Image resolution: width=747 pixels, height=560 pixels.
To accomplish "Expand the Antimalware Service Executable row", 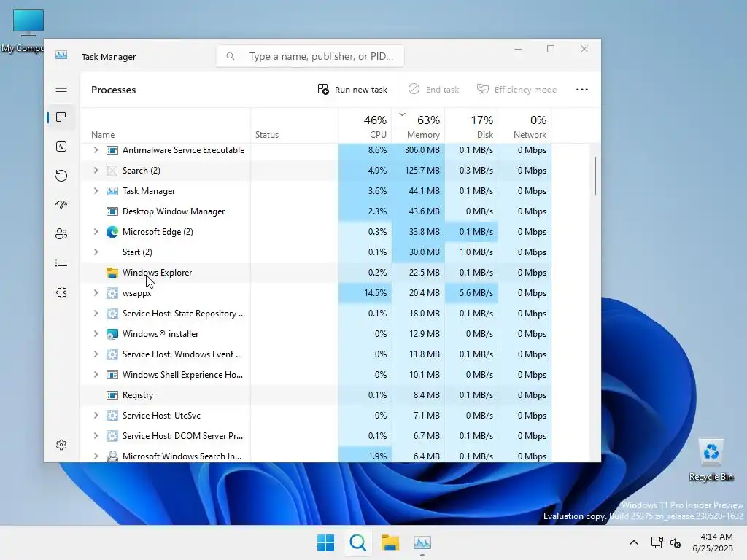I will coord(96,150).
